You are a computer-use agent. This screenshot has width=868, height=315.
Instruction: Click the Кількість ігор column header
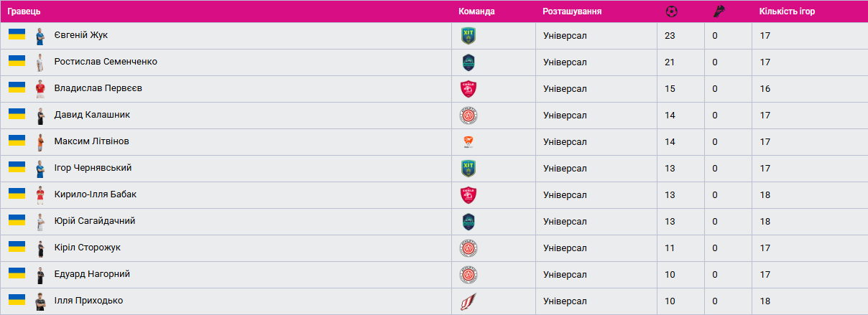click(787, 11)
